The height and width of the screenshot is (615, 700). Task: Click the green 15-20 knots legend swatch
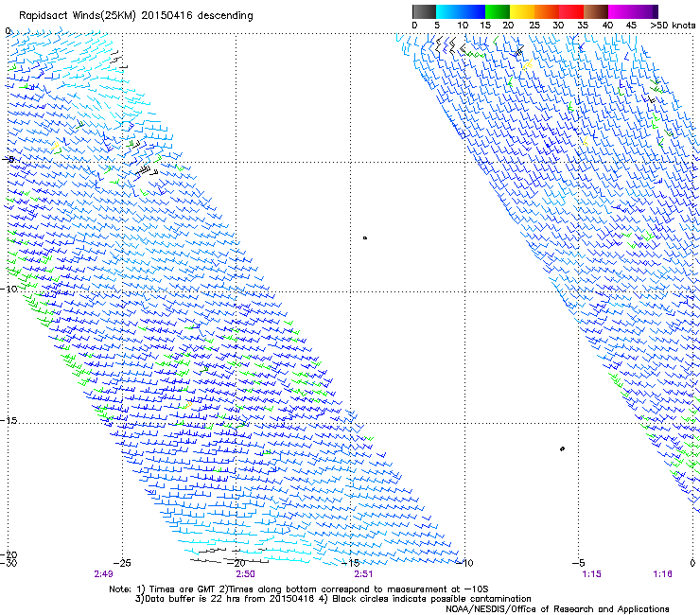click(x=498, y=11)
